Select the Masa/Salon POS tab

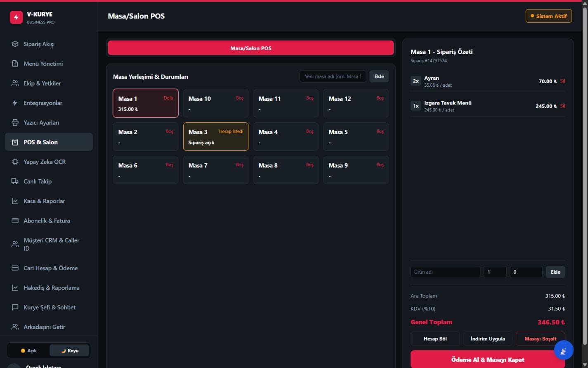[251, 48]
